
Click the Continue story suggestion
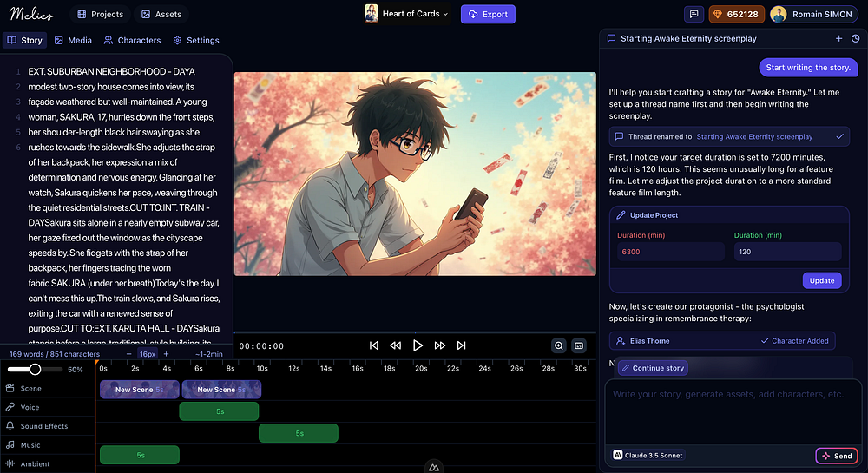click(x=653, y=368)
